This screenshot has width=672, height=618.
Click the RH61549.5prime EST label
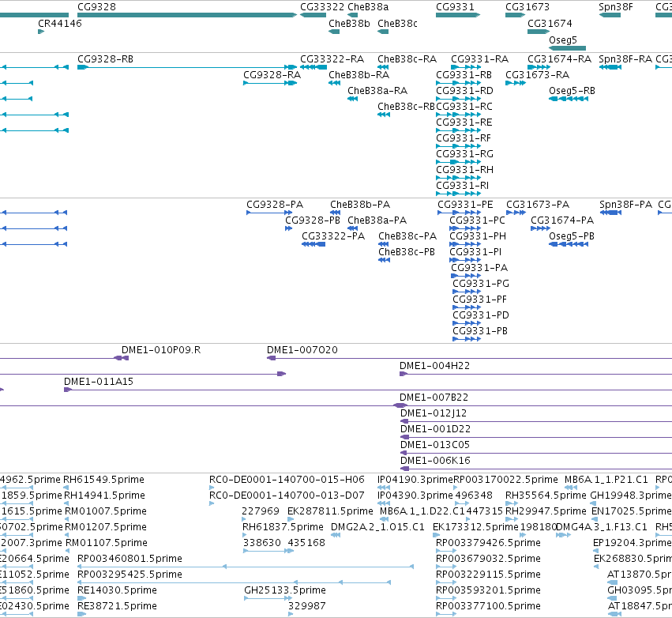pyautogui.click(x=103, y=480)
